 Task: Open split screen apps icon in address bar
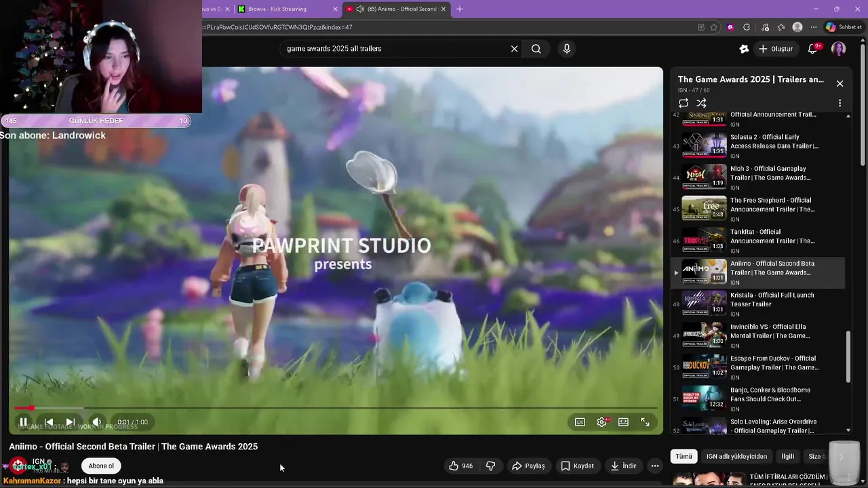pos(701,27)
